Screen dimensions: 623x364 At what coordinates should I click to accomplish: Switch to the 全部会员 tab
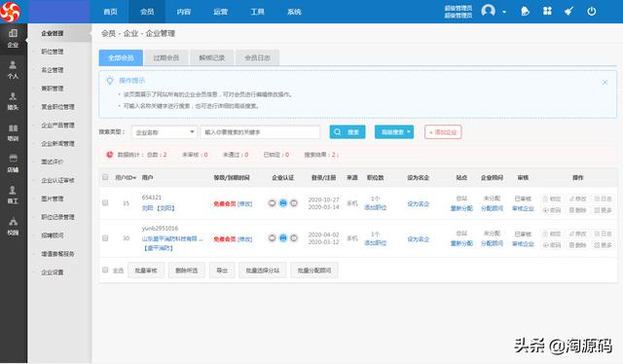(x=121, y=57)
